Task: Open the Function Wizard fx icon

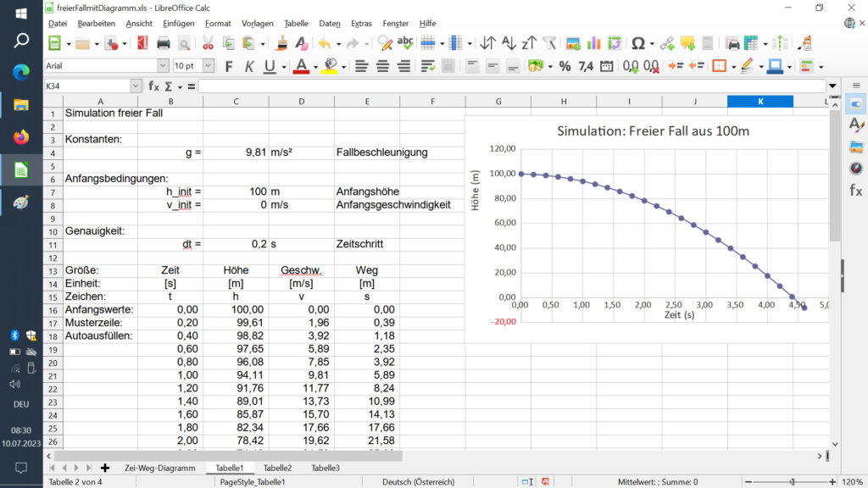Action: (x=153, y=86)
